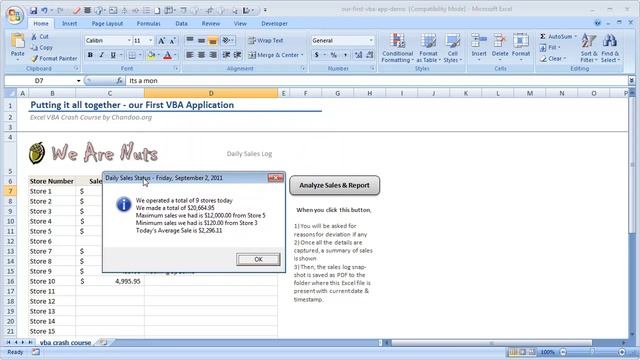Decrease font size with Shrink Font icon

172,41
